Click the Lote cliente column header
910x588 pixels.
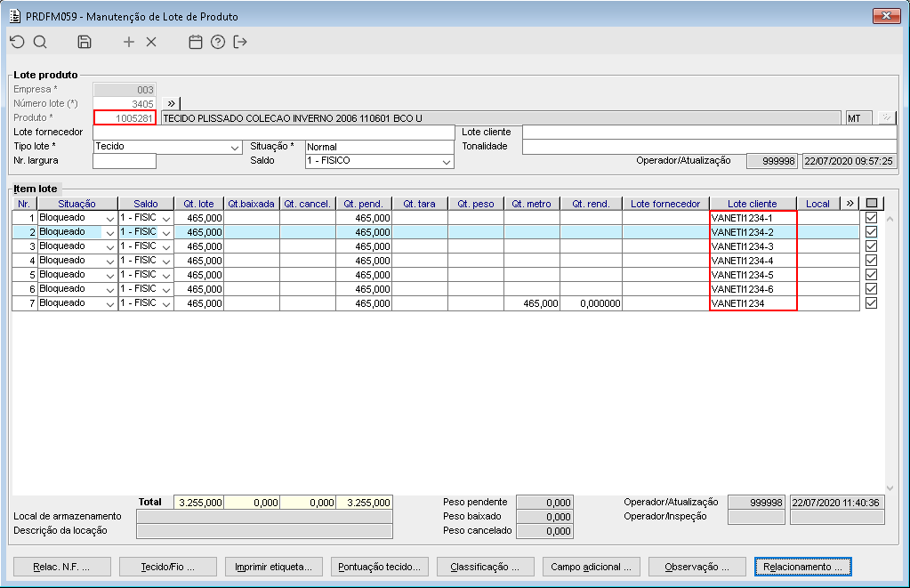753,203
